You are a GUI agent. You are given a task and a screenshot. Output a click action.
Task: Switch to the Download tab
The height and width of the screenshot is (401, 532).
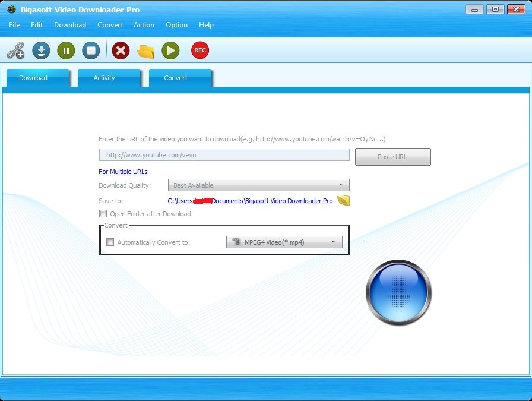tap(37, 78)
